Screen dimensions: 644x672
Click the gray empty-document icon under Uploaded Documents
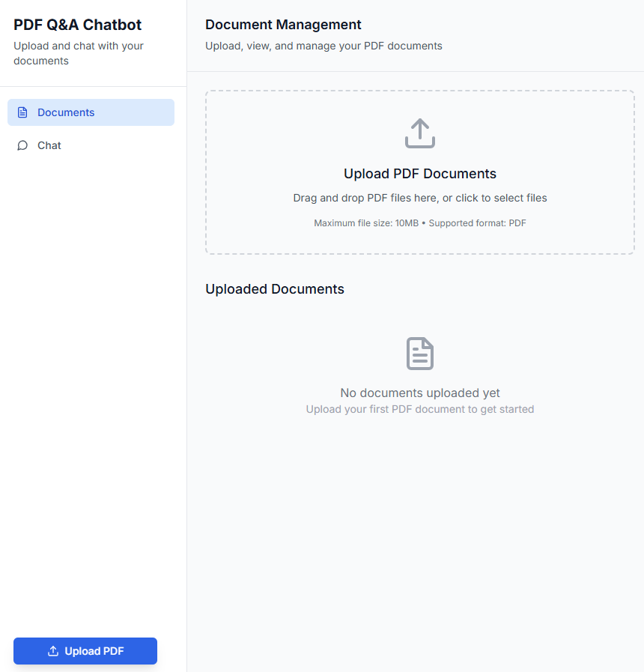pyautogui.click(x=420, y=354)
